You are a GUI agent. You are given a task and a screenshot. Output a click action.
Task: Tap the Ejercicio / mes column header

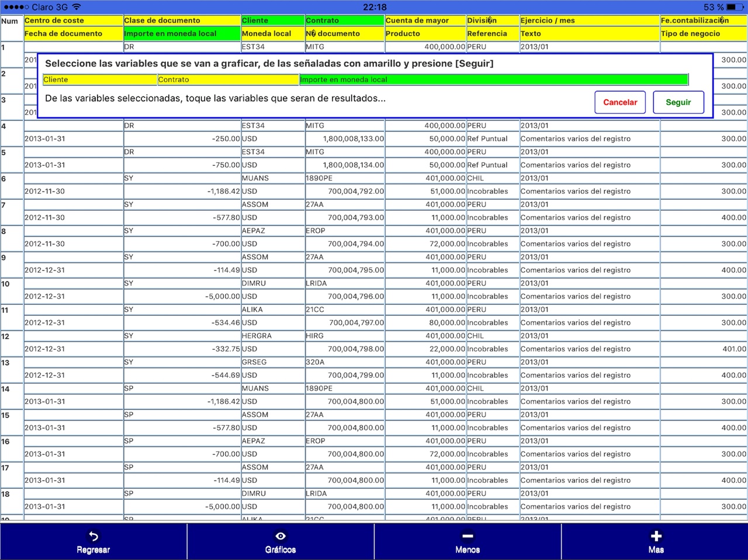point(590,20)
